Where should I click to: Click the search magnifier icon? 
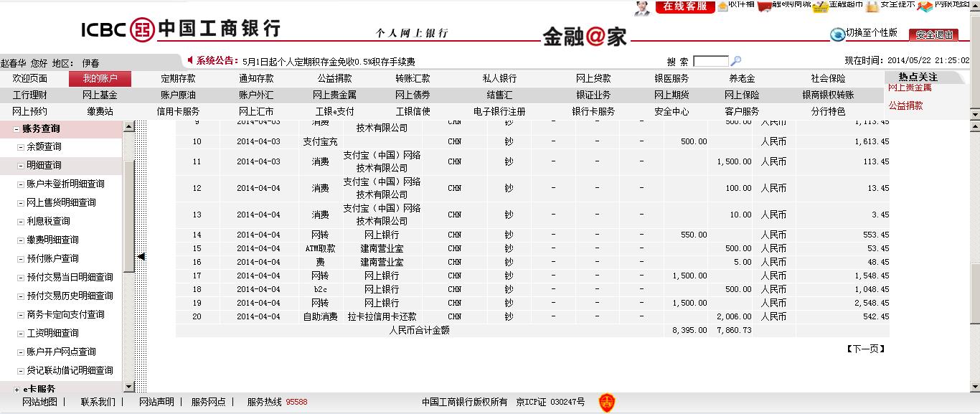[735, 62]
